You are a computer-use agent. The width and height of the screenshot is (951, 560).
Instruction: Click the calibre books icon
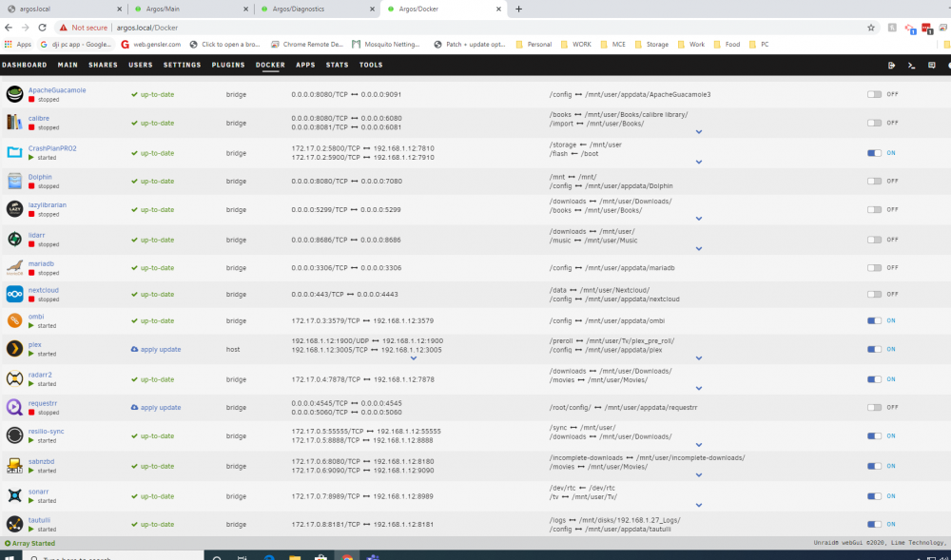click(x=14, y=123)
